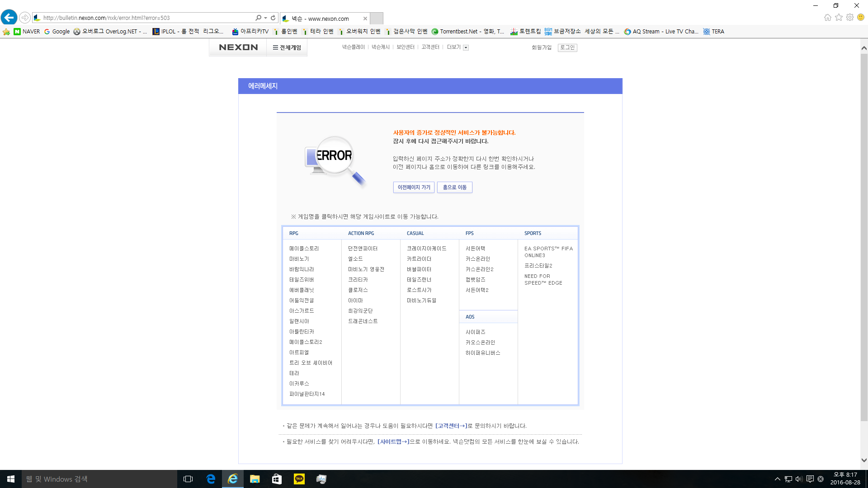The width and height of the screenshot is (868, 488).
Task: Click the 메이플스토리 game link
Action: (304, 249)
